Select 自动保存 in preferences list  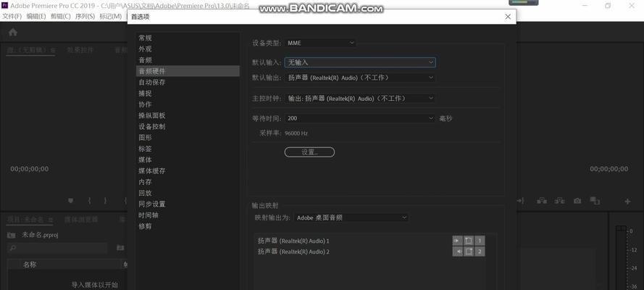point(188,82)
